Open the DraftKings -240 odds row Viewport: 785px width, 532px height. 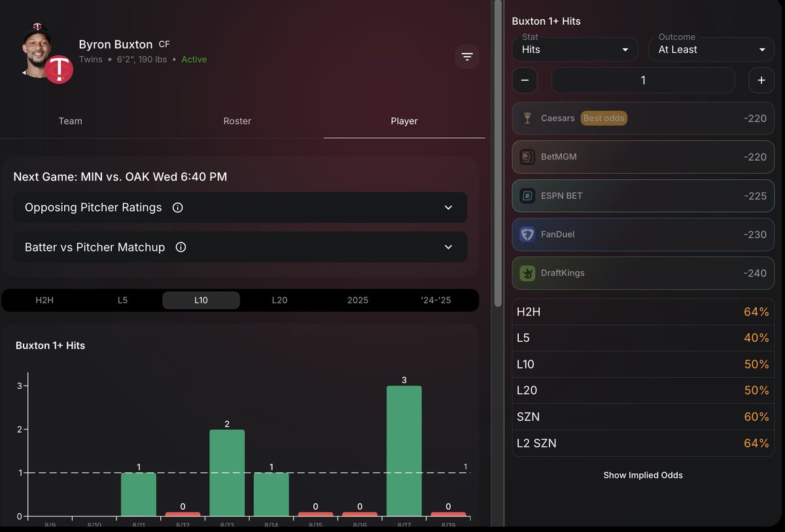(643, 273)
